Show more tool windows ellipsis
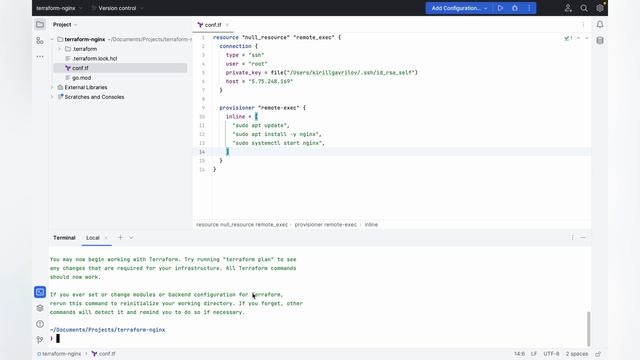Viewport: 640px width, 360px height. [x=40, y=56]
